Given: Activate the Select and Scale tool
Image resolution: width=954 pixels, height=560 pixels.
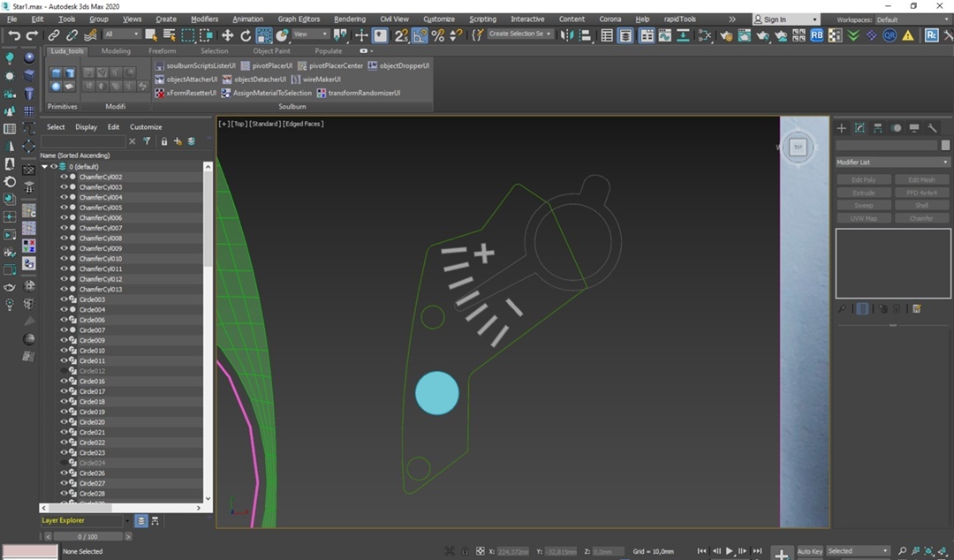Looking at the screenshot, I should 264,35.
